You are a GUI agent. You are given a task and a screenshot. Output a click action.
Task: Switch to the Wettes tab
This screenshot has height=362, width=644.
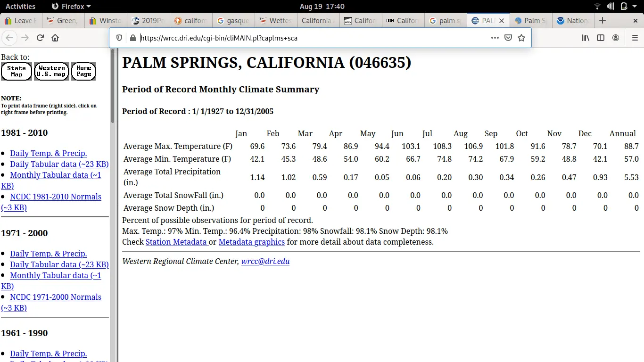click(x=276, y=21)
